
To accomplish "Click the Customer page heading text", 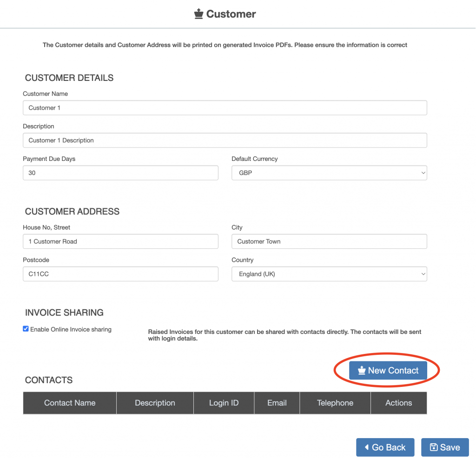I will coord(231,14).
